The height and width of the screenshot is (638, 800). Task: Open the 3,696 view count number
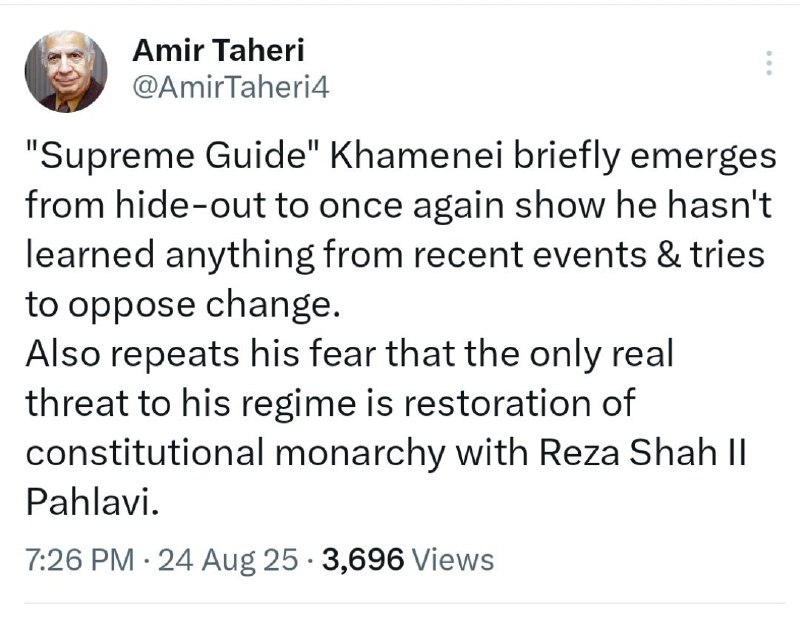point(363,559)
